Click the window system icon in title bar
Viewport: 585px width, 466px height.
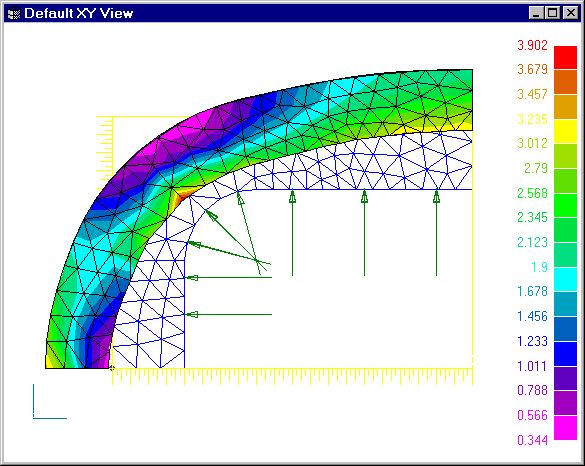(14, 13)
